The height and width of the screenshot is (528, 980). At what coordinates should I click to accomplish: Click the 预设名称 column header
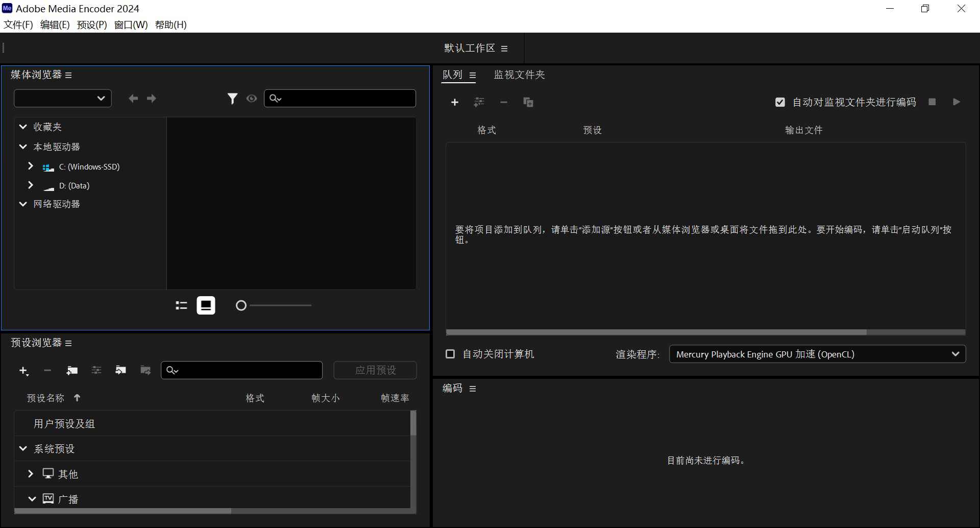[x=45, y=398]
